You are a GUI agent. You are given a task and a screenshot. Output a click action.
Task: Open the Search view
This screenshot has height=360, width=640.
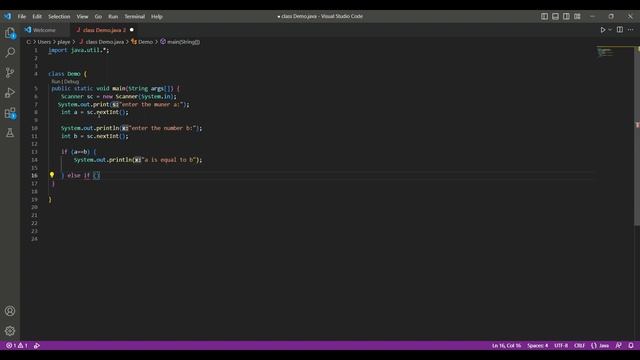click(10, 52)
